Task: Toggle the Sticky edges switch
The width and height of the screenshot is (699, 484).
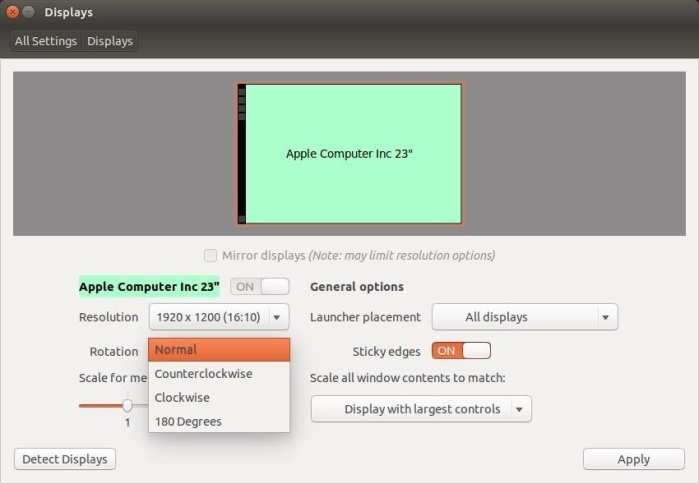Action: click(x=461, y=351)
